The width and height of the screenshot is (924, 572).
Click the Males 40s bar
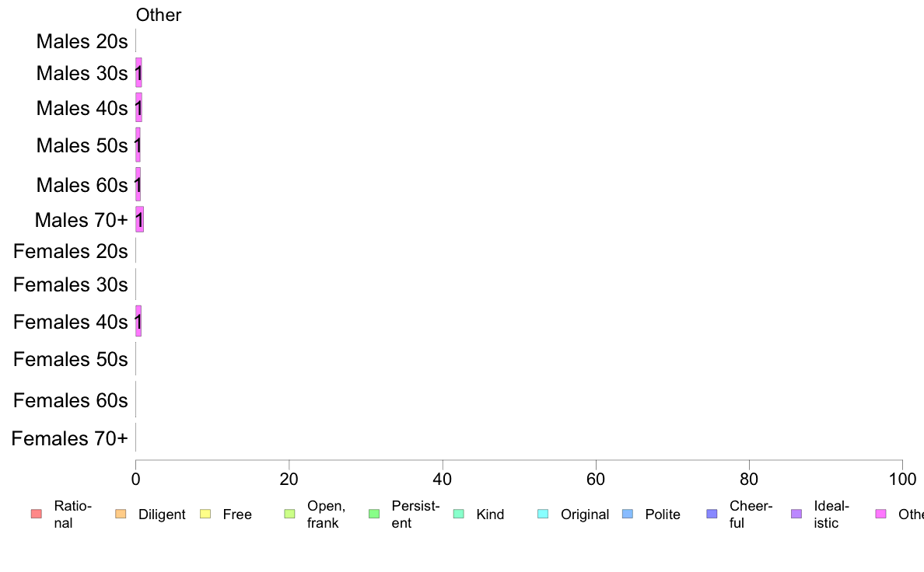tap(139, 107)
